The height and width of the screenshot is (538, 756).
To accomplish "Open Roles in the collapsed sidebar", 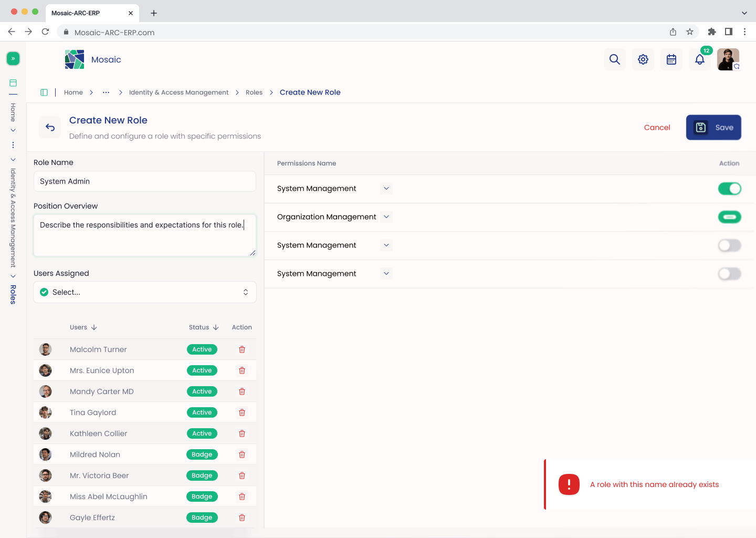I will (13, 295).
